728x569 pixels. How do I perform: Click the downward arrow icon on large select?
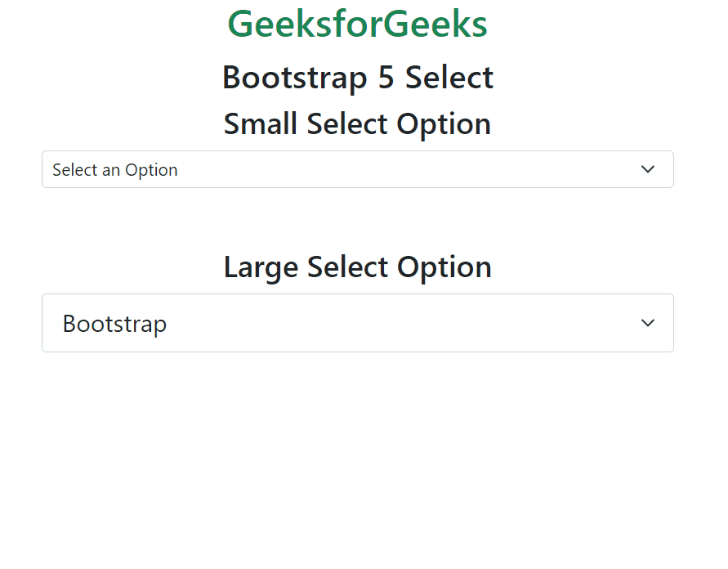point(648,323)
